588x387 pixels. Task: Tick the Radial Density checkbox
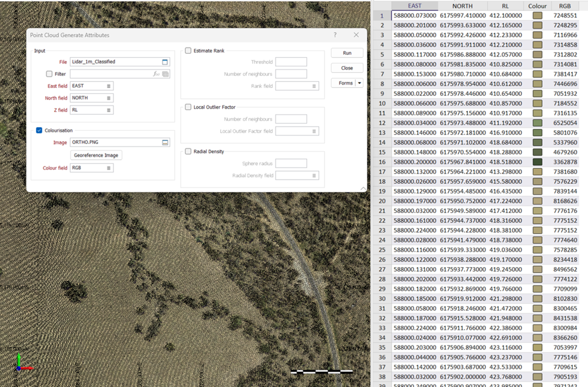click(188, 151)
